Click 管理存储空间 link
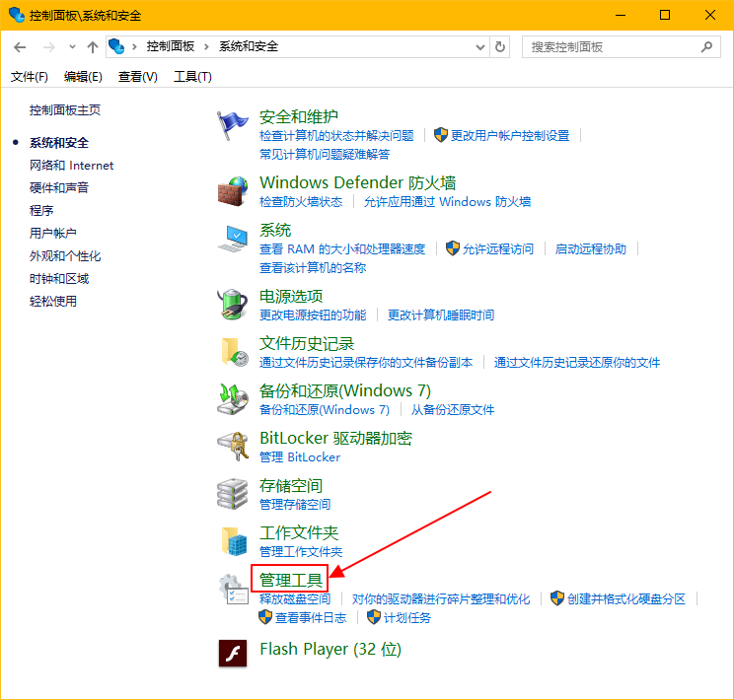 pyautogui.click(x=295, y=505)
